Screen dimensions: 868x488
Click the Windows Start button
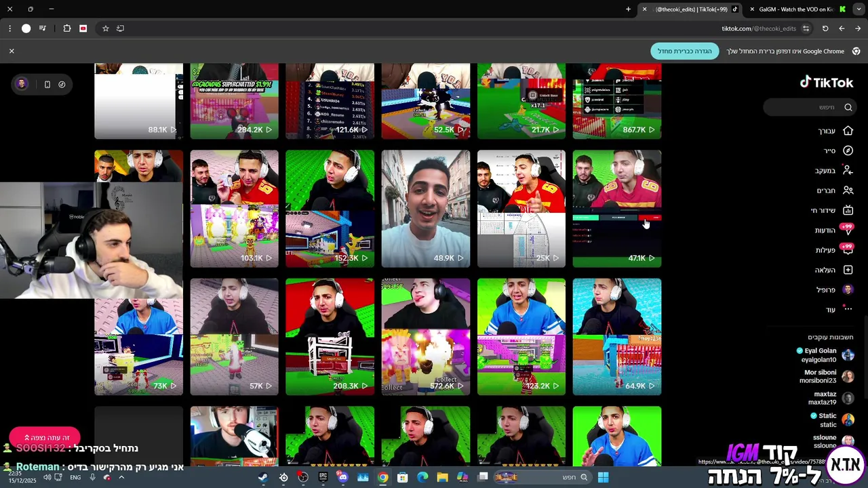pos(603,477)
